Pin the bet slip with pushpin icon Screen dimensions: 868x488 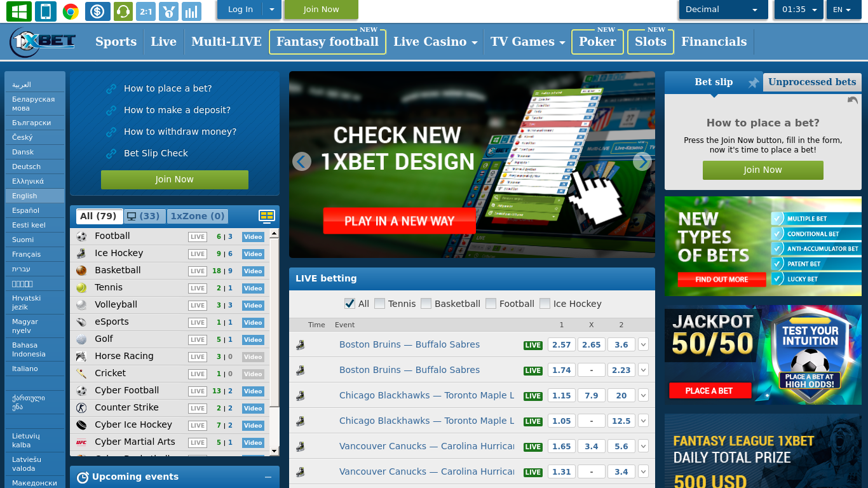[754, 83]
